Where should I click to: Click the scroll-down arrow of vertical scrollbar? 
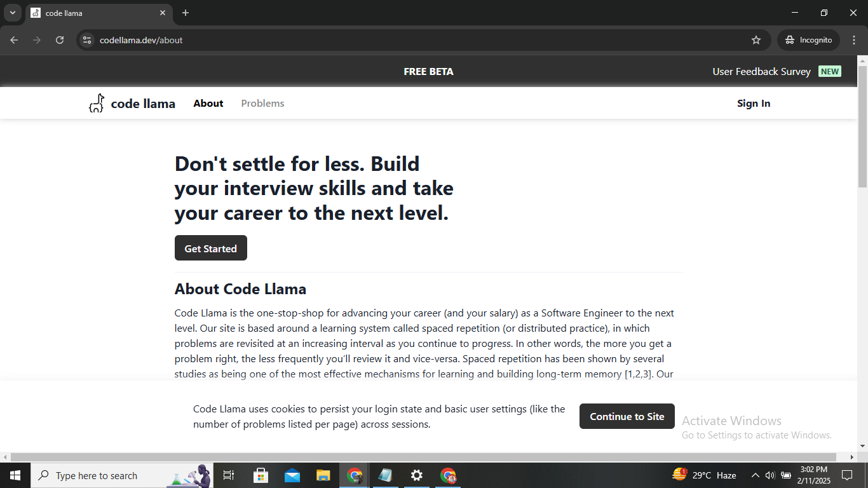[862, 446]
